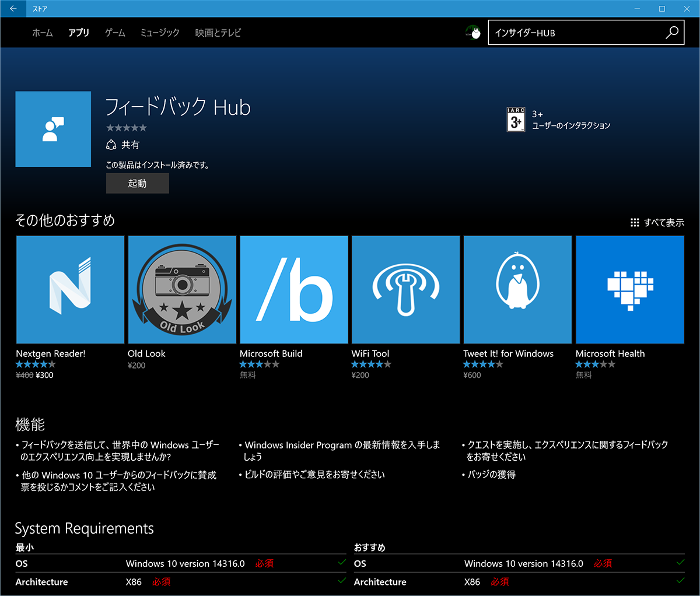The height and width of the screenshot is (596, 700).
Task: Click the 共有 share link
Action: [123, 145]
